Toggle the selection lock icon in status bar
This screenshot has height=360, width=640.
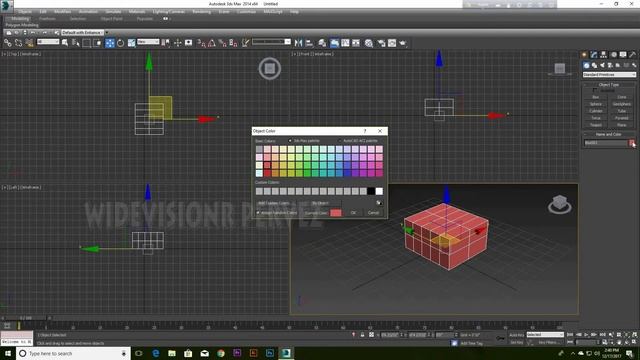point(362,335)
